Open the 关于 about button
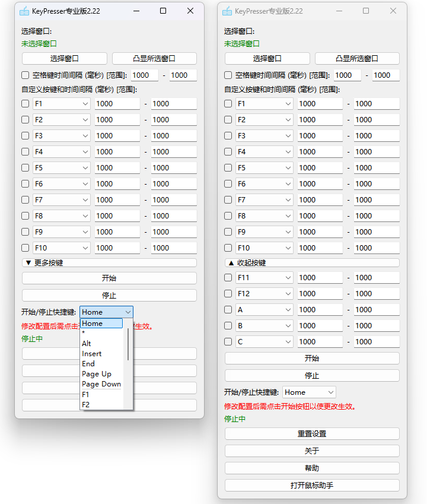This screenshot has height=504, width=427. pyautogui.click(x=312, y=451)
